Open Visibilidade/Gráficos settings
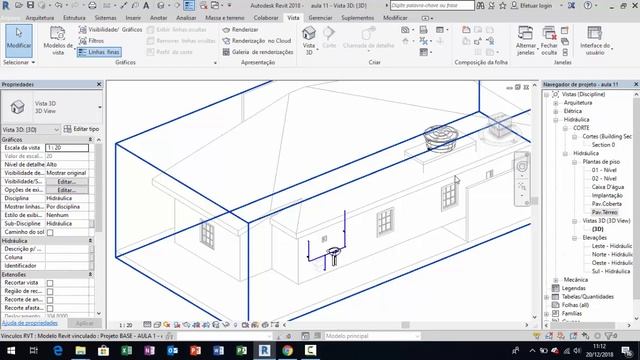The width and height of the screenshot is (640, 360). click(x=110, y=30)
